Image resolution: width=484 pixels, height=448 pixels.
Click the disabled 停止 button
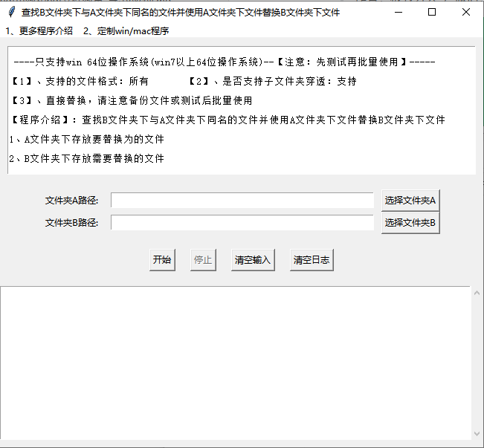click(203, 260)
